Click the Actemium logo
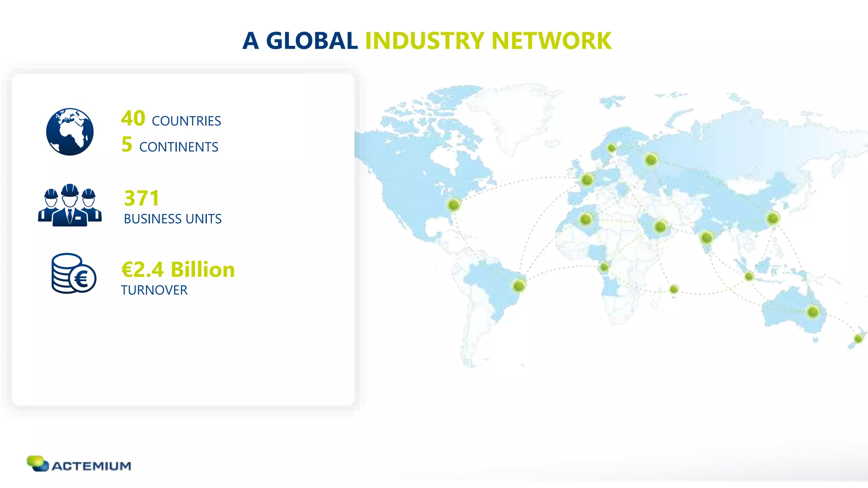Screen dimensions: 868x488 [x=79, y=464]
